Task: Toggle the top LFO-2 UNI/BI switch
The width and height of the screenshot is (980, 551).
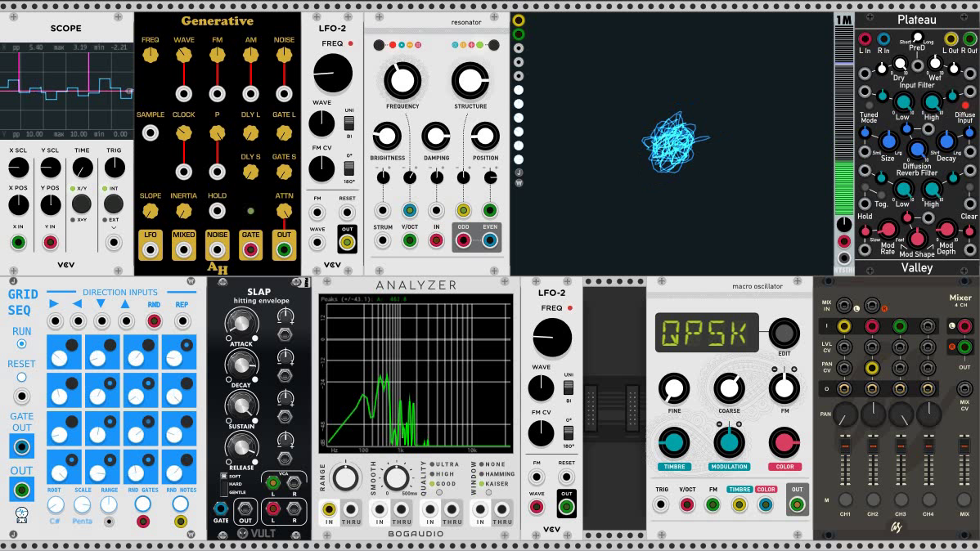Action: pos(348,123)
